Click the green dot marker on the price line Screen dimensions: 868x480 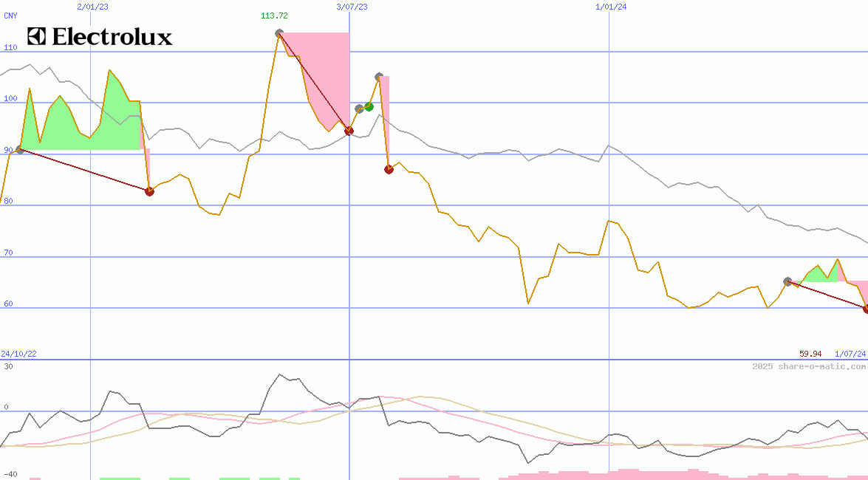[369, 106]
